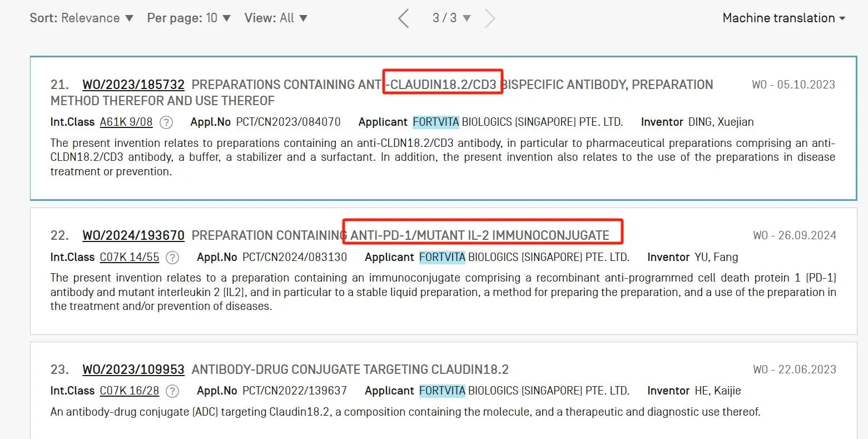Open patent WO/2023/109953

coord(133,369)
